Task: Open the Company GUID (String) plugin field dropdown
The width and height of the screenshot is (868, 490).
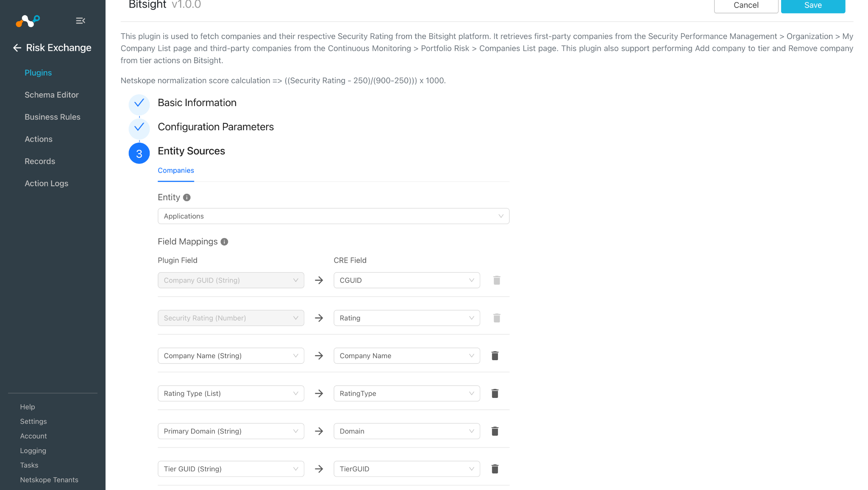Action: (231, 280)
